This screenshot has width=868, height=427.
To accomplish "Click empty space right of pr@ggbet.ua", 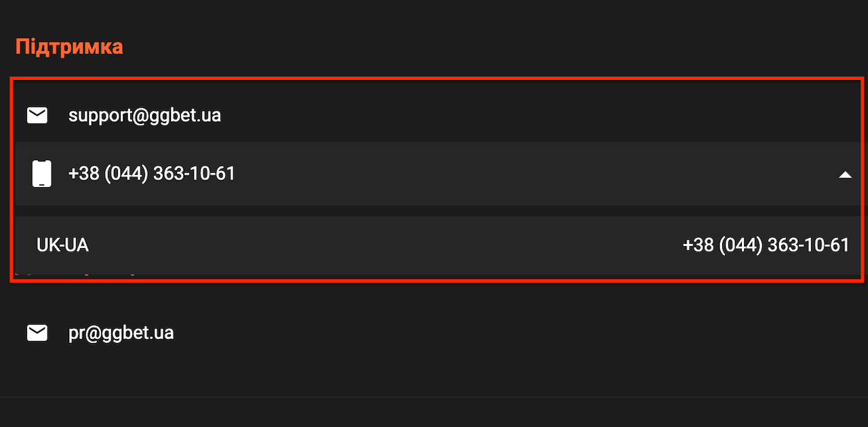I will 515,333.
